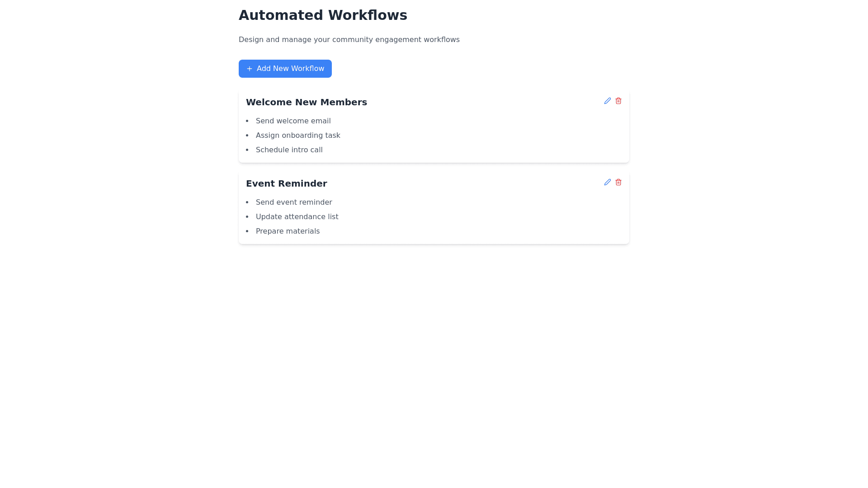
Task: Click the Automated Workflows page heading
Action: pyautogui.click(x=323, y=15)
